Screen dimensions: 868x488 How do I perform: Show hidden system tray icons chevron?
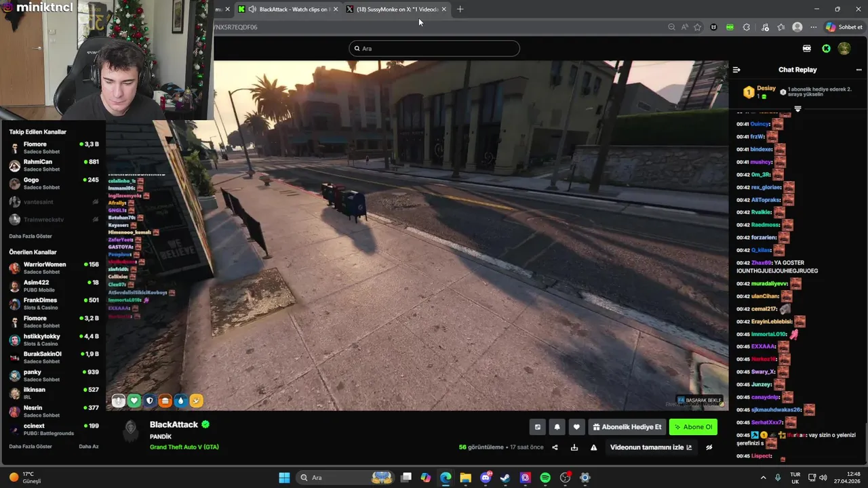coord(763,478)
